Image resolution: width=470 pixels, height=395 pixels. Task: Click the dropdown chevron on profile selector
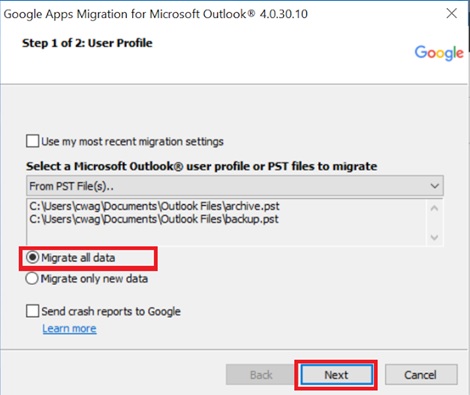tap(434, 186)
